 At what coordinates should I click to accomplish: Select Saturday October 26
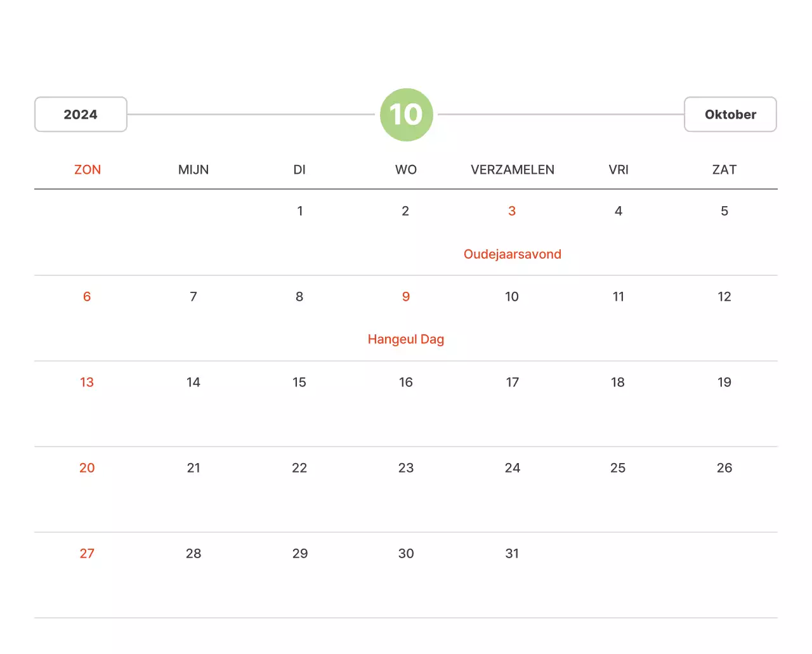coord(724,468)
